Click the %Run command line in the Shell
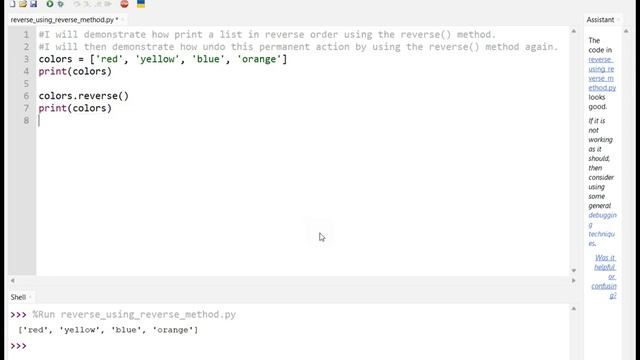 134,315
